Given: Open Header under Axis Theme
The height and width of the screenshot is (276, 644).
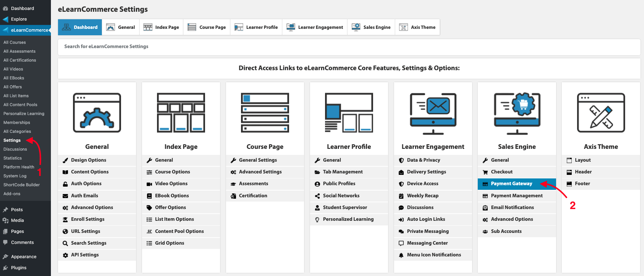Looking at the screenshot, I should [x=601, y=172].
